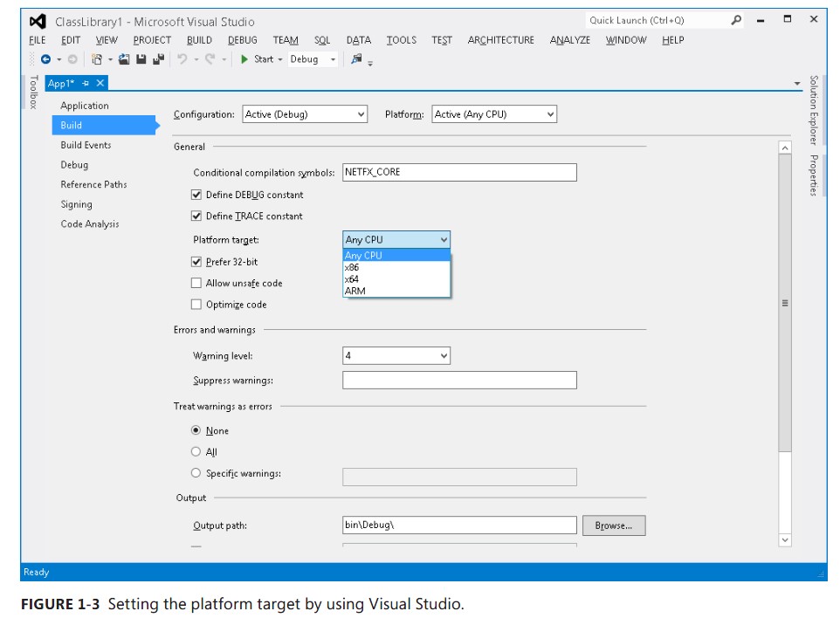Toggle Define TRACE constant checkbox
840x618 pixels.
click(x=196, y=216)
